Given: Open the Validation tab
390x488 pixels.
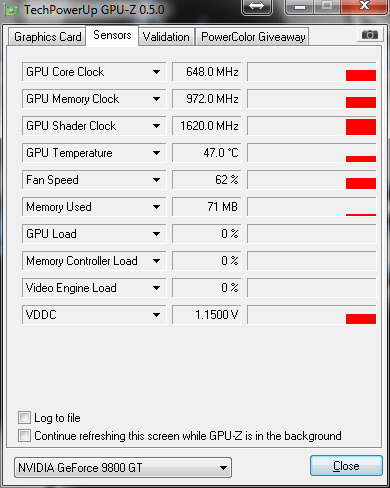Looking at the screenshot, I should (x=166, y=37).
